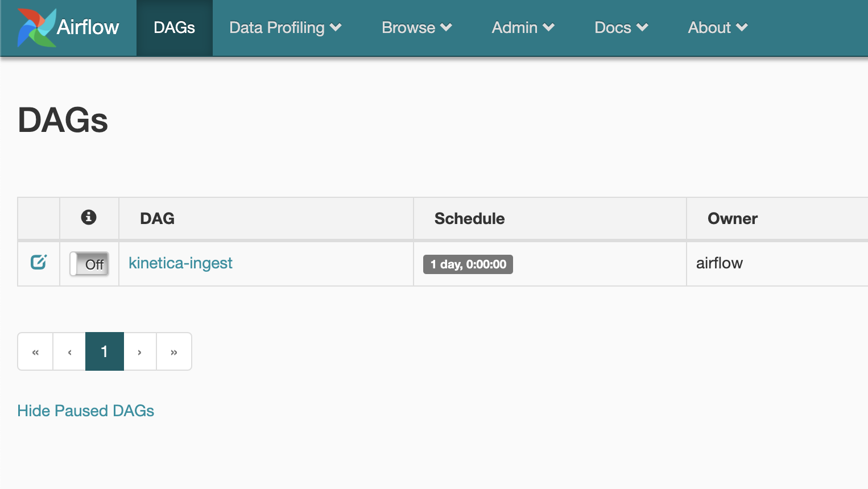Open the kinetica-ingest DAG link

(x=180, y=263)
